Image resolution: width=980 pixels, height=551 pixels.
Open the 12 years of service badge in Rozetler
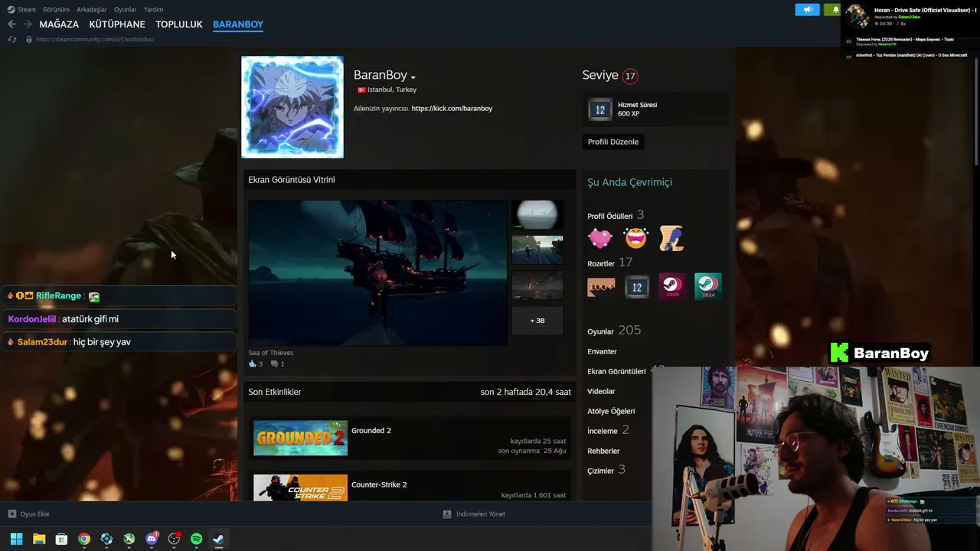click(x=636, y=286)
